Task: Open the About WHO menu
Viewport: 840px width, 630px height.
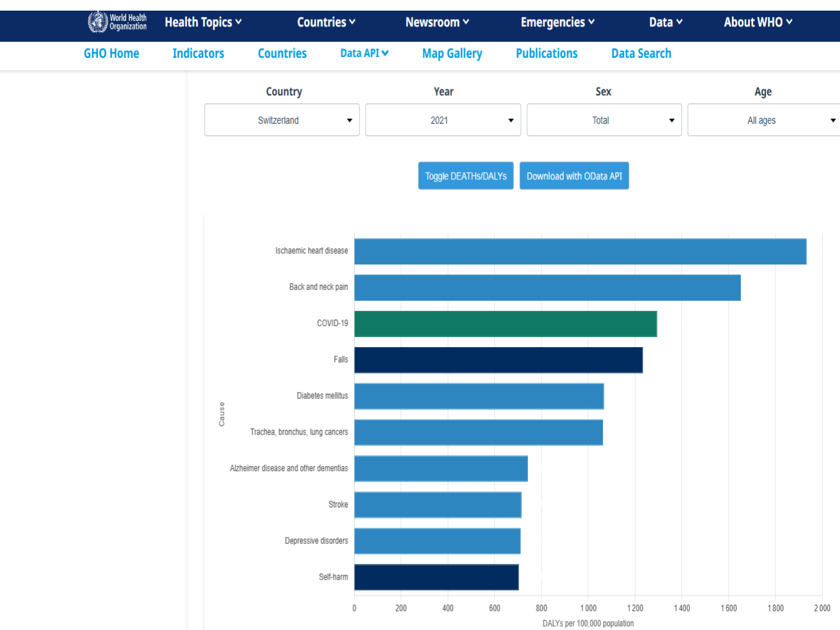Action: tap(758, 22)
